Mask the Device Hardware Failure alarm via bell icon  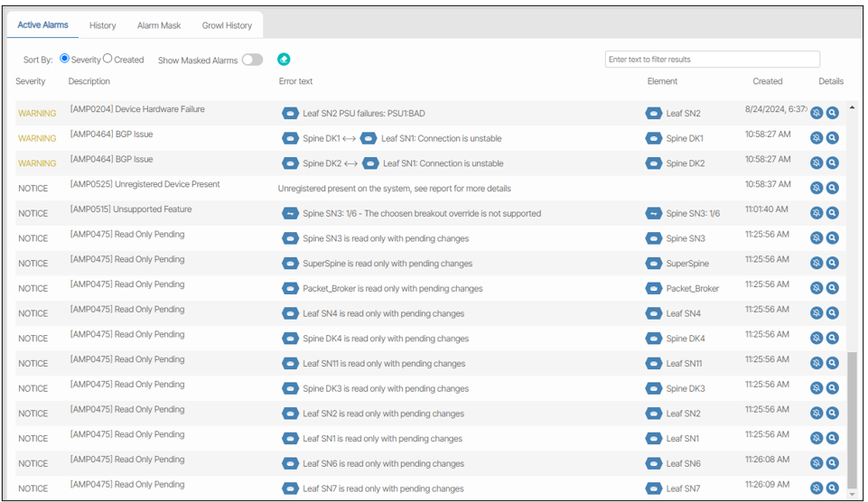click(817, 113)
